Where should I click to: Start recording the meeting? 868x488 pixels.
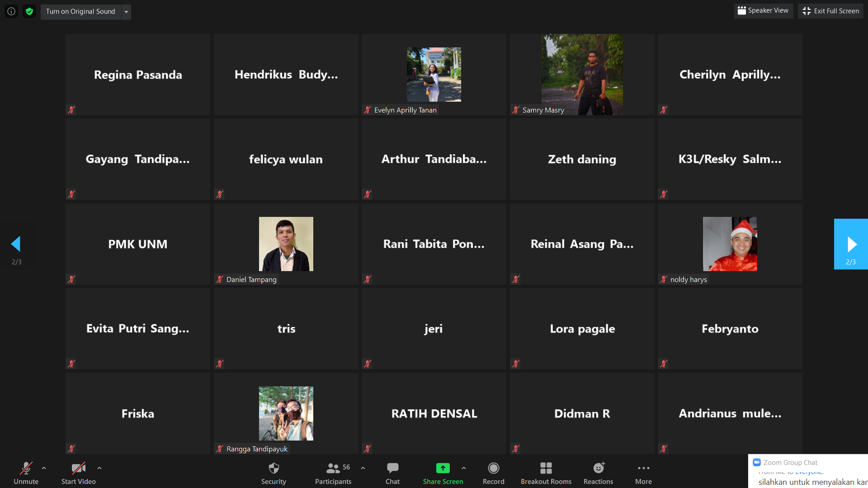493,473
